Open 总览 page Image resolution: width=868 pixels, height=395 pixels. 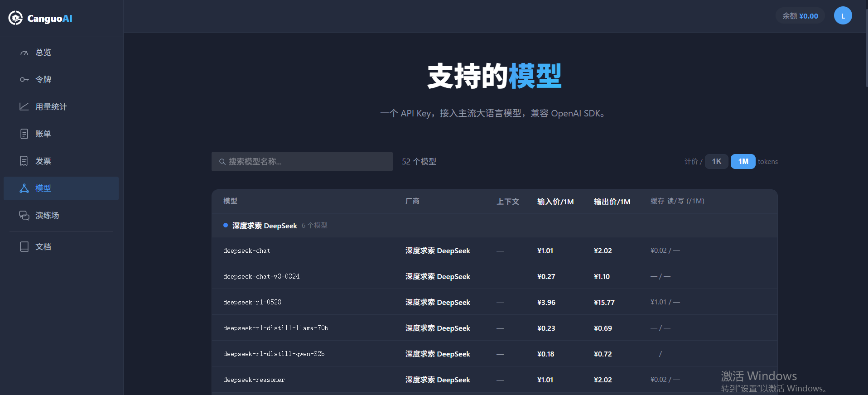(61, 53)
